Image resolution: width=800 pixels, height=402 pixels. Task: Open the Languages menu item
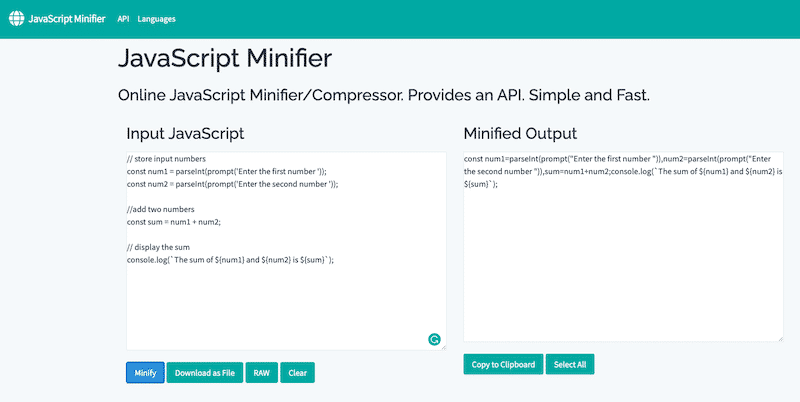(156, 19)
